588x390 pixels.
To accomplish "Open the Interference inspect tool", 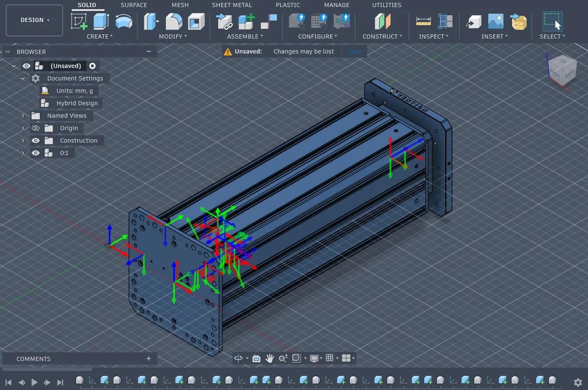I will [445, 21].
